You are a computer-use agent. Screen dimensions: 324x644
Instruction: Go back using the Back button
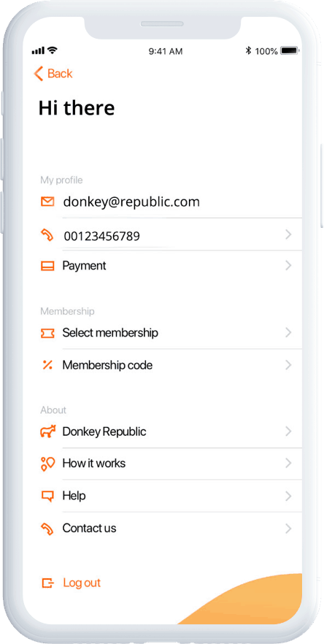point(53,74)
